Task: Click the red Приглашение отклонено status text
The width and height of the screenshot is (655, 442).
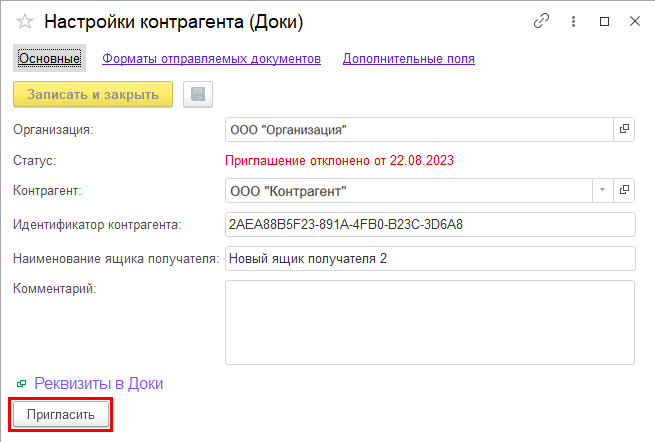Action: point(339,160)
